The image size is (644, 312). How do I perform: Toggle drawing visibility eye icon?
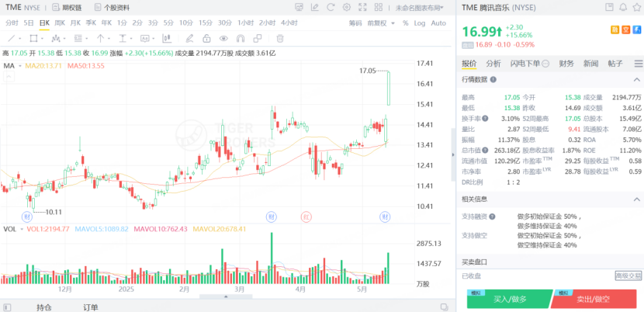coord(223,39)
